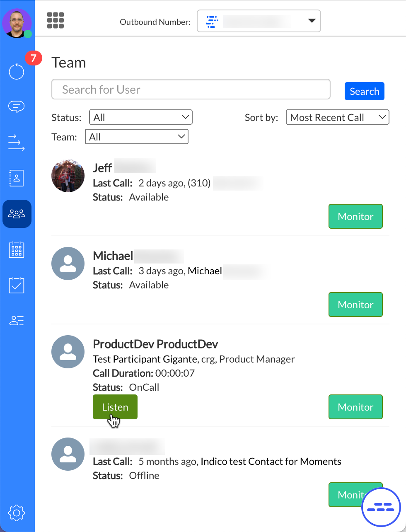The height and width of the screenshot is (532, 406).
Task: Click the user list icon in sidebar
Action: [x=17, y=321]
